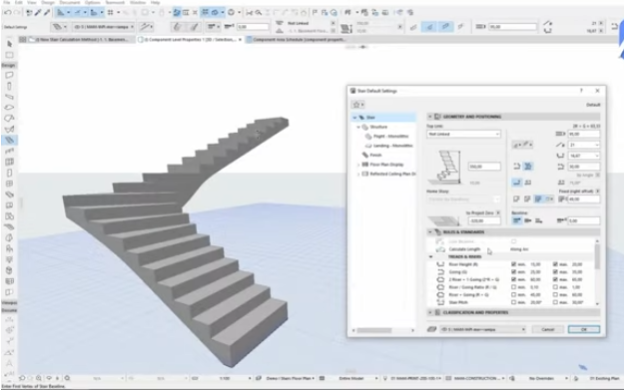Viewport: 624px width, 390px height.
Task: Collapse the Geometry and Positioning panel
Action: point(430,117)
